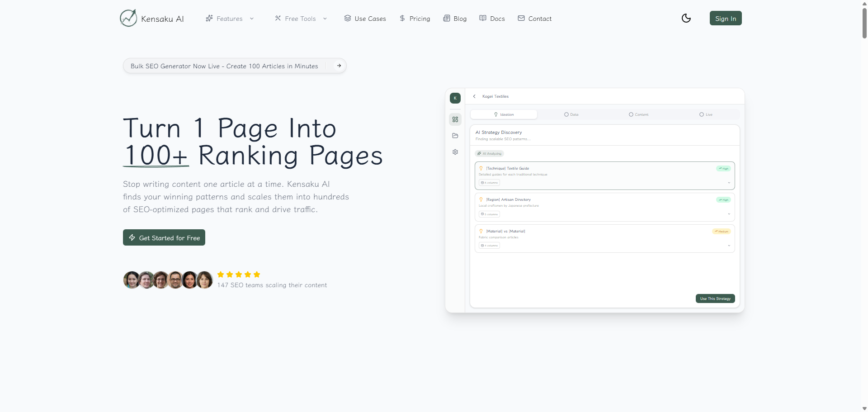Screen dimensions: 868x412
Task: Click the Use This Strategy button
Action: pos(715,298)
